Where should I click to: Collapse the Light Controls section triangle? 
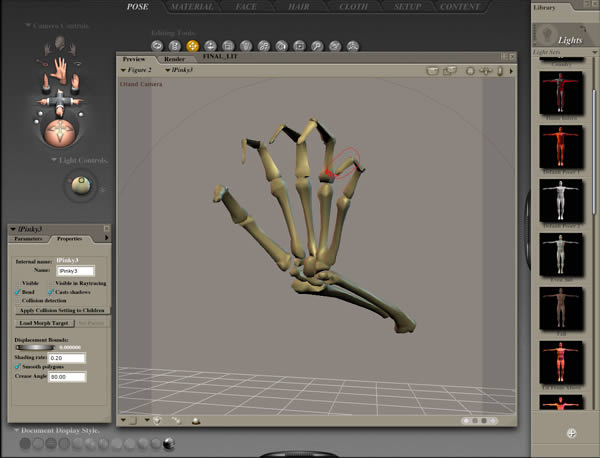click(x=54, y=160)
